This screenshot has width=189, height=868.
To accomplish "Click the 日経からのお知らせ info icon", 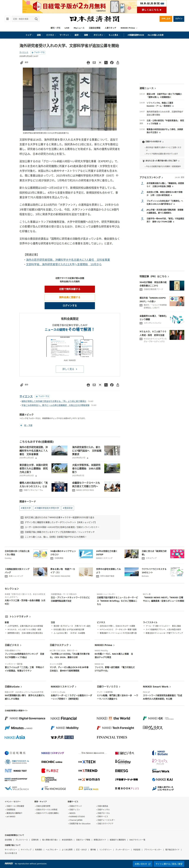I will click(x=144, y=142).
